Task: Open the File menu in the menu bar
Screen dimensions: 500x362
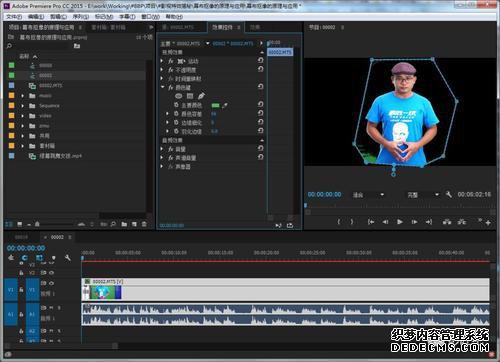Action: 14,17
